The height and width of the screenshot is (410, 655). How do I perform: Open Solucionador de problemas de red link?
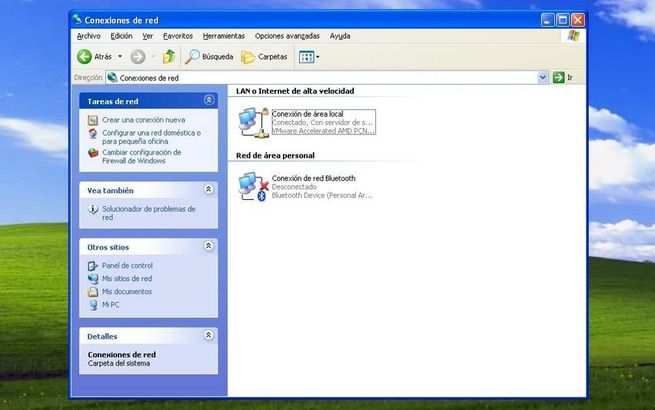pos(149,213)
